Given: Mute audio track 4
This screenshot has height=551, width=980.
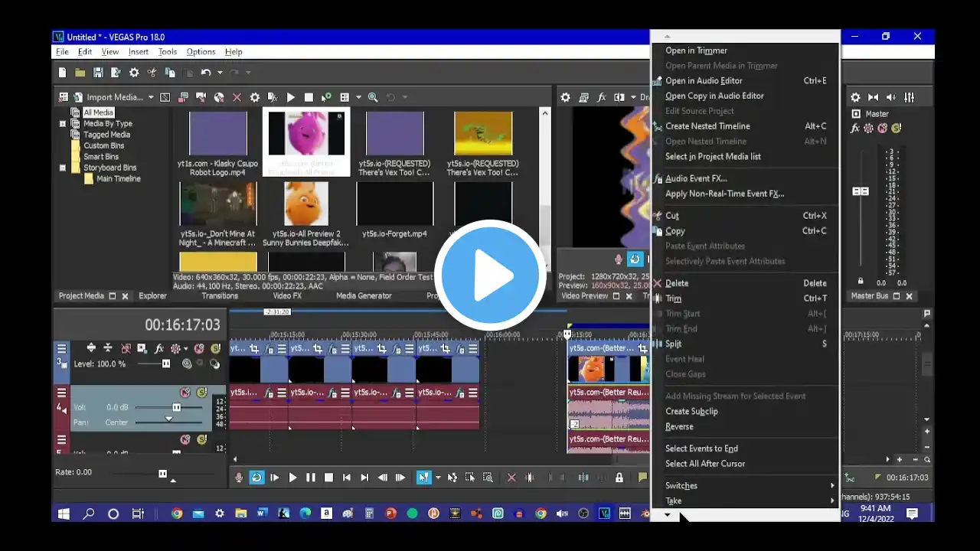Looking at the screenshot, I should coord(185,393).
